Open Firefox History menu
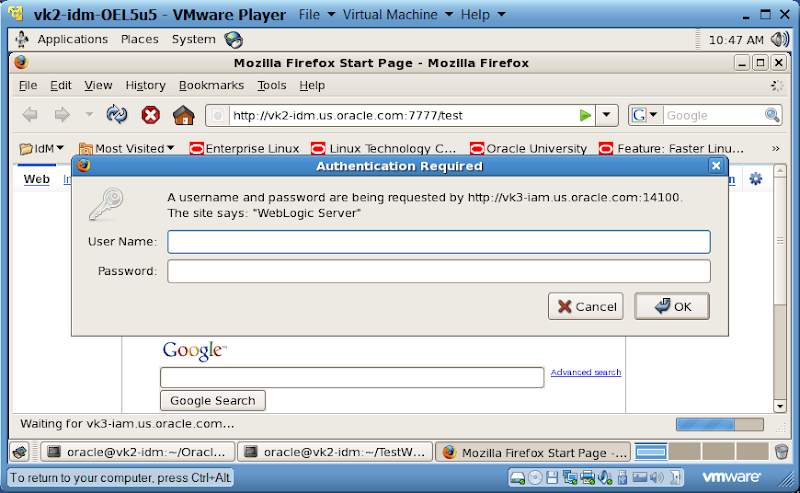Image resolution: width=800 pixels, height=493 pixels. [145, 85]
